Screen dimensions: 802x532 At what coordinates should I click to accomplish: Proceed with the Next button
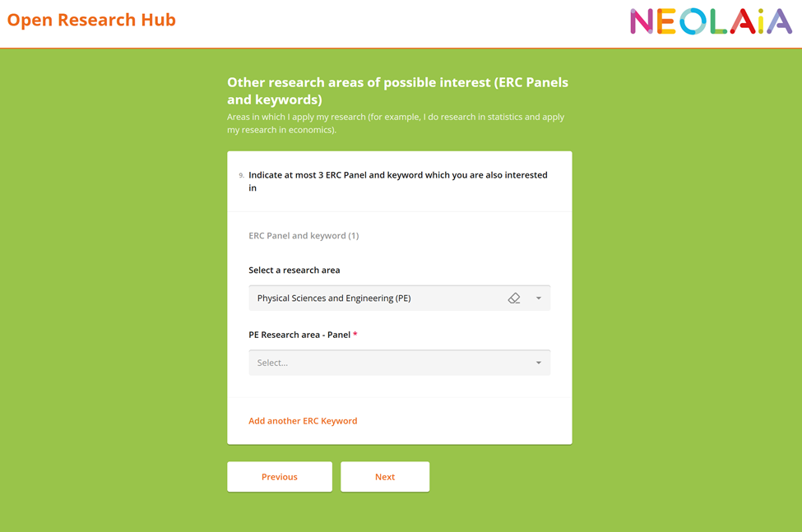(385, 477)
